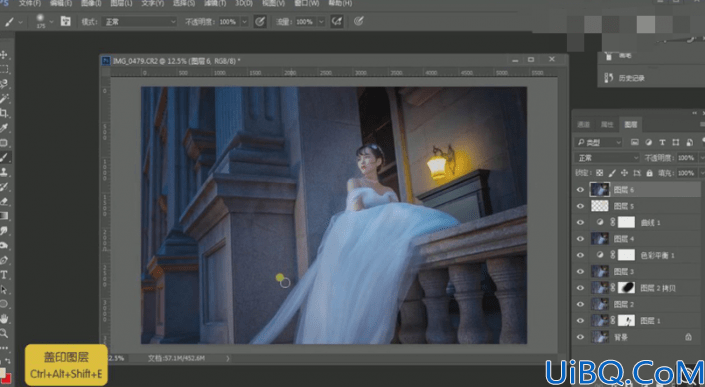
Task: Open the brush opacity slider dropdown
Action: click(x=245, y=22)
